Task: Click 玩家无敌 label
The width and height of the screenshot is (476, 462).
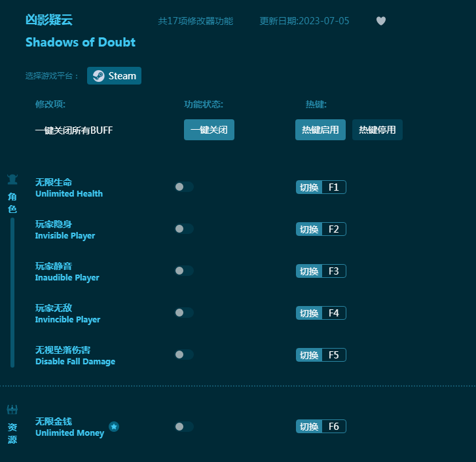Action: click(x=54, y=308)
